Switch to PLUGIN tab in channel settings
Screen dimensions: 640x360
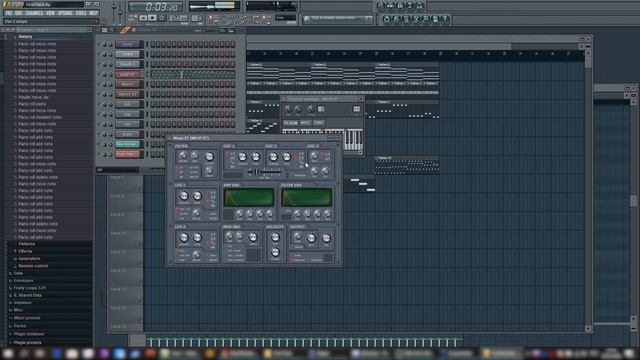(x=291, y=123)
